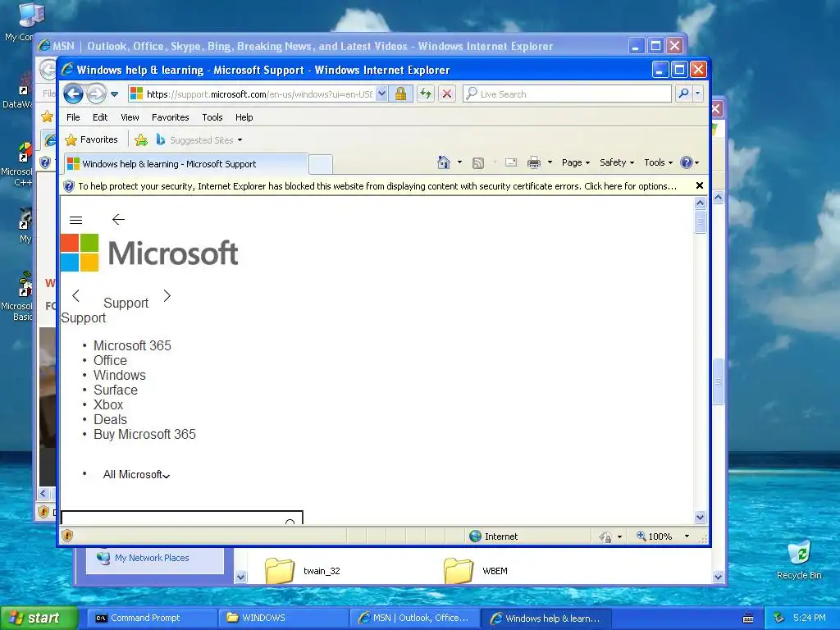The image size is (840, 630).
Task: Dismiss the security information bar
Action: pyautogui.click(x=699, y=185)
